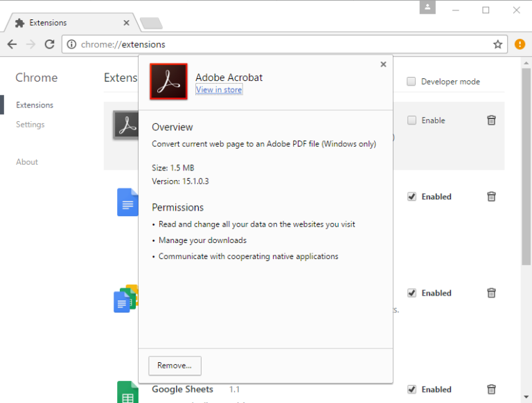The image size is (532, 403).
Task: Open a new tab
Action: pyautogui.click(x=151, y=23)
